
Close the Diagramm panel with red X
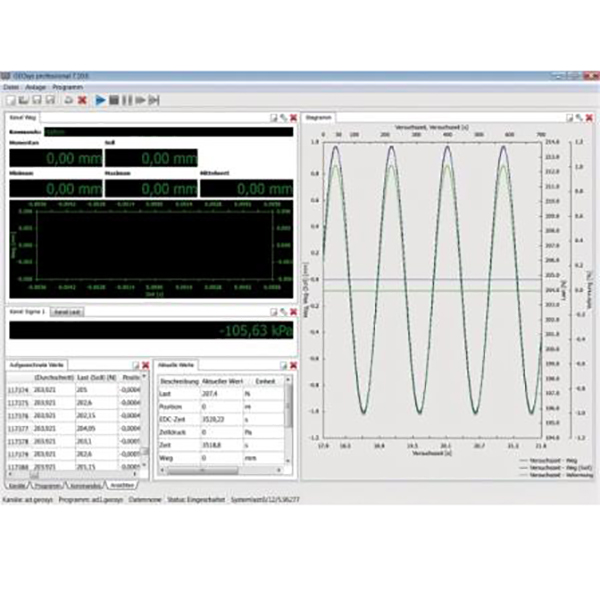coord(590,117)
